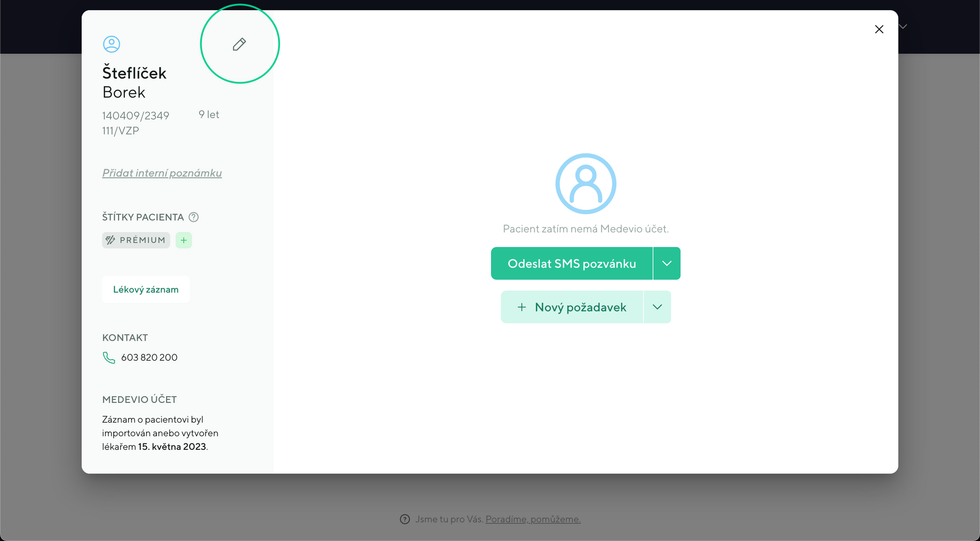980x541 pixels.
Task: Click the pencil edit icon in the green circle
Action: (x=239, y=44)
